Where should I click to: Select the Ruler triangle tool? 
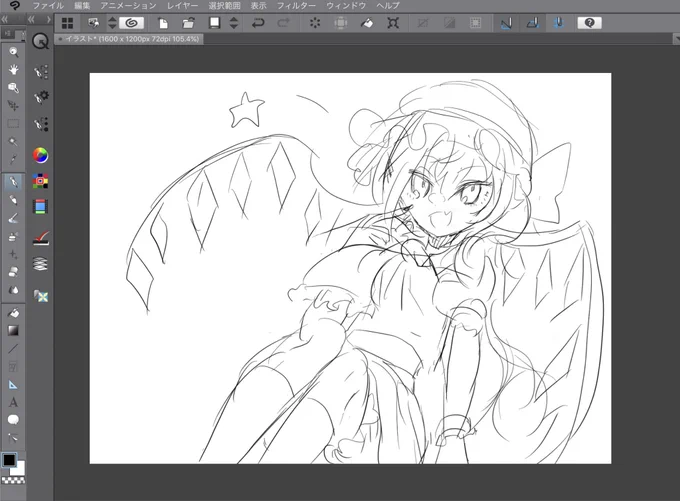13,384
